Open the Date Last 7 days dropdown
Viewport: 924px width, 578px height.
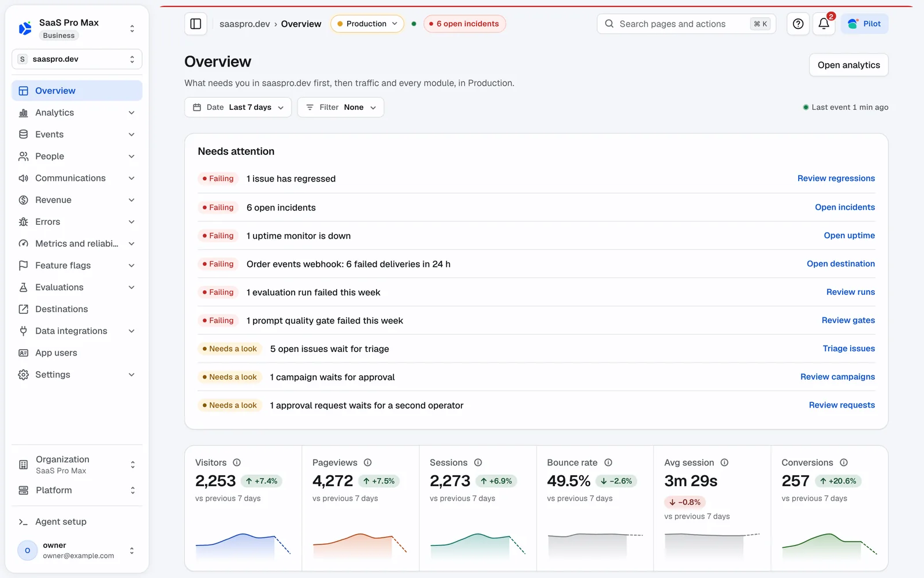click(x=238, y=108)
